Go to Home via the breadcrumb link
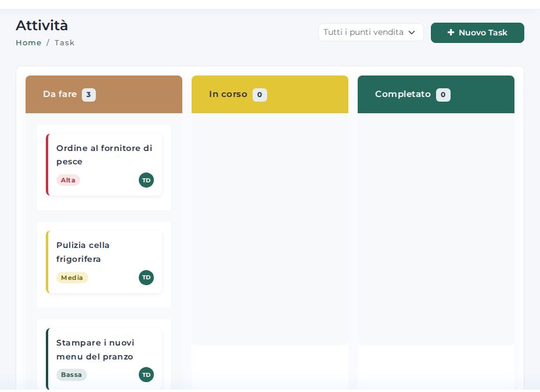The width and height of the screenshot is (540, 392). click(x=28, y=43)
